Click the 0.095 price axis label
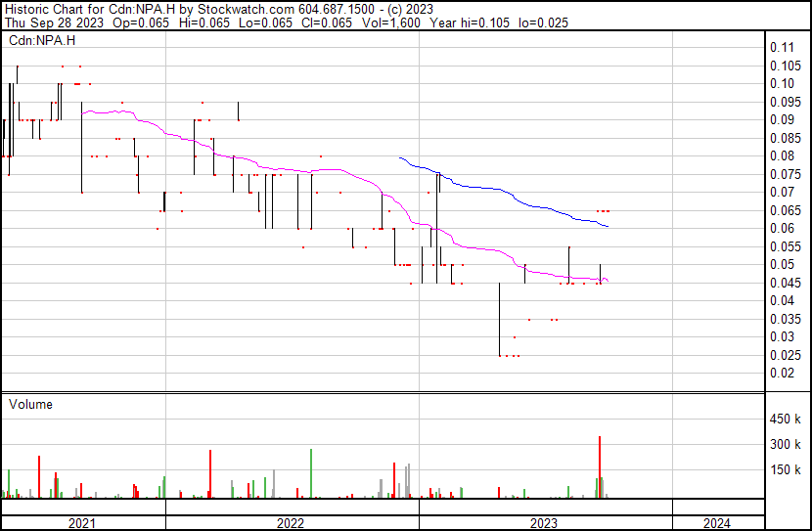This screenshot has width=812, height=531. 786,102
